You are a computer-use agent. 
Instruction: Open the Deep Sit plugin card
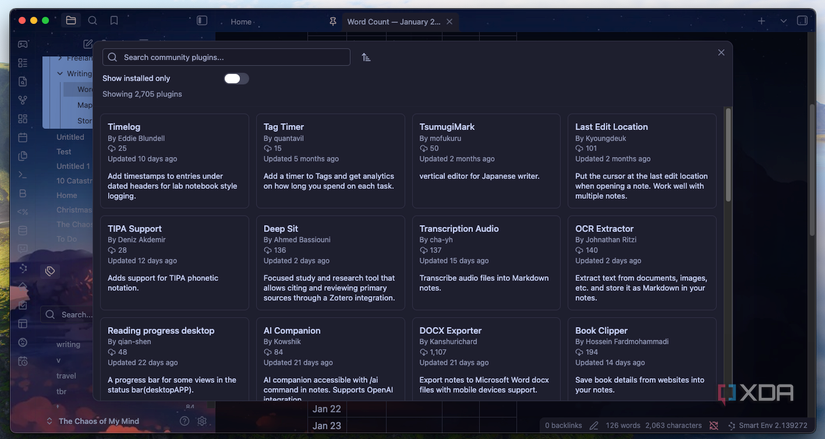click(x=330, y=263)
